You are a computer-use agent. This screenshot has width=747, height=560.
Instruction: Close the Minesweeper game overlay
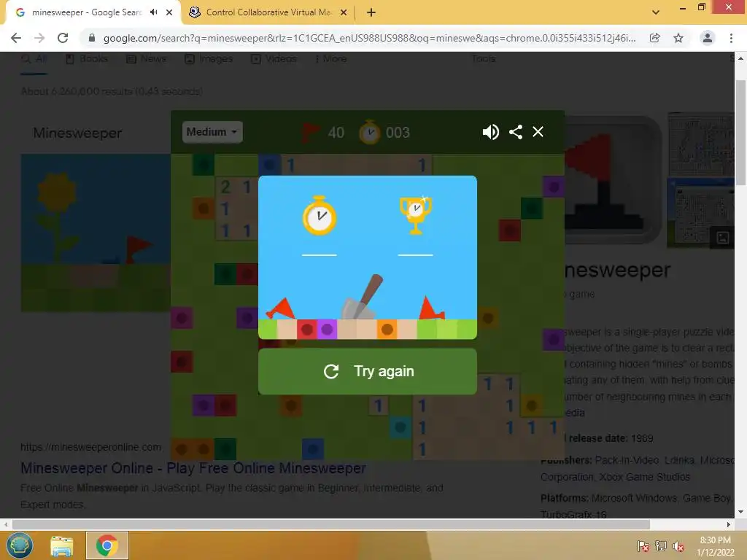tap(538, 132)
